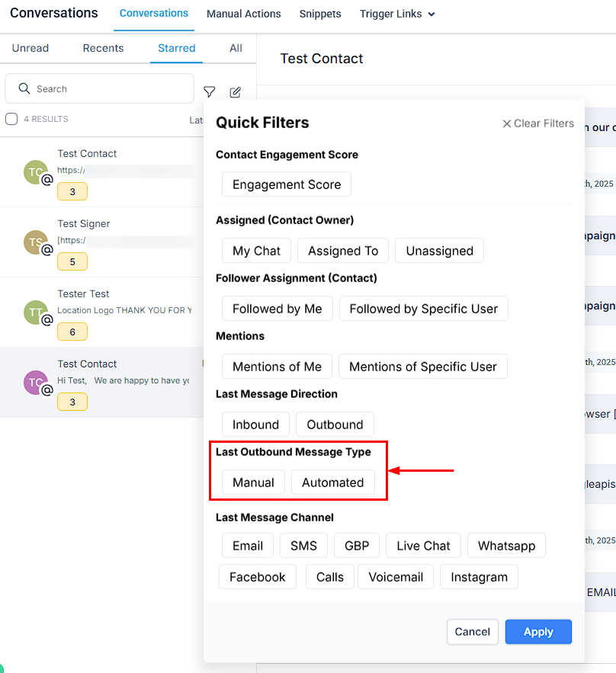Open Mentions of Specific User filter
The image size is (616, 673).
423,367
